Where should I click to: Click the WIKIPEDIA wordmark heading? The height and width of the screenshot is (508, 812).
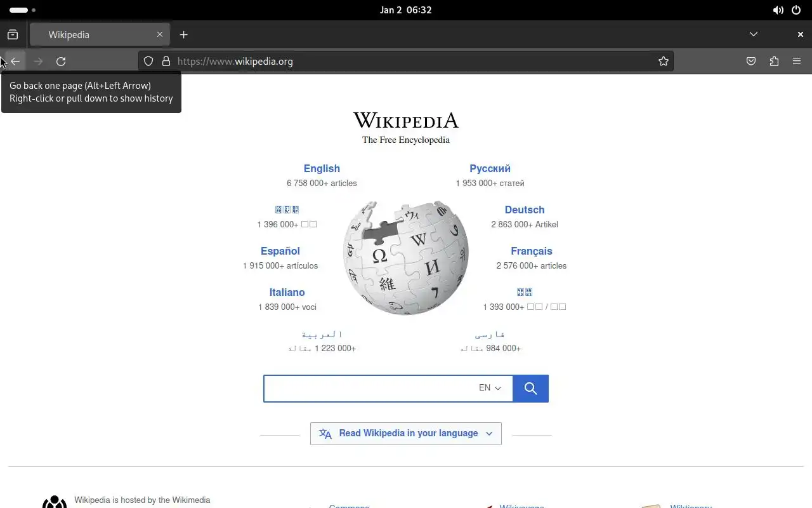(x=406, y=120)
